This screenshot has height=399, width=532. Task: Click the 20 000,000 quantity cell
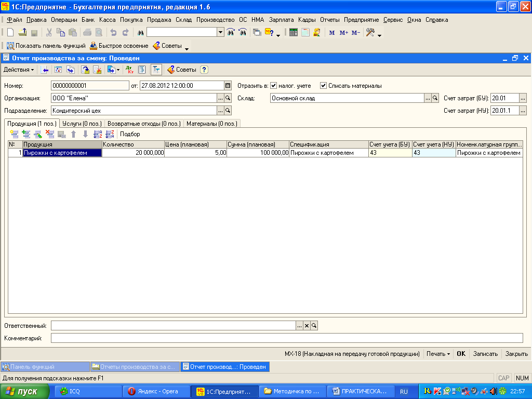pyautogui.click(x=133, y=153)
